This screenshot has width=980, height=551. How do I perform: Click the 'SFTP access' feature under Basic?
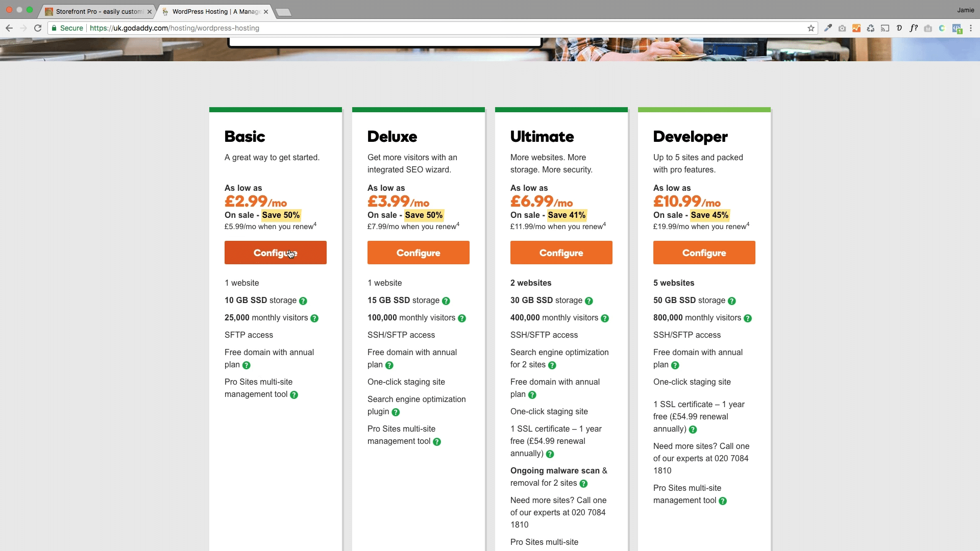(x=249, y=335)
